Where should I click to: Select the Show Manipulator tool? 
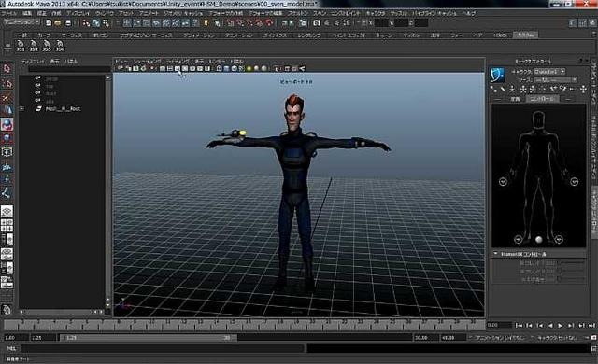[x=7, y=180]
